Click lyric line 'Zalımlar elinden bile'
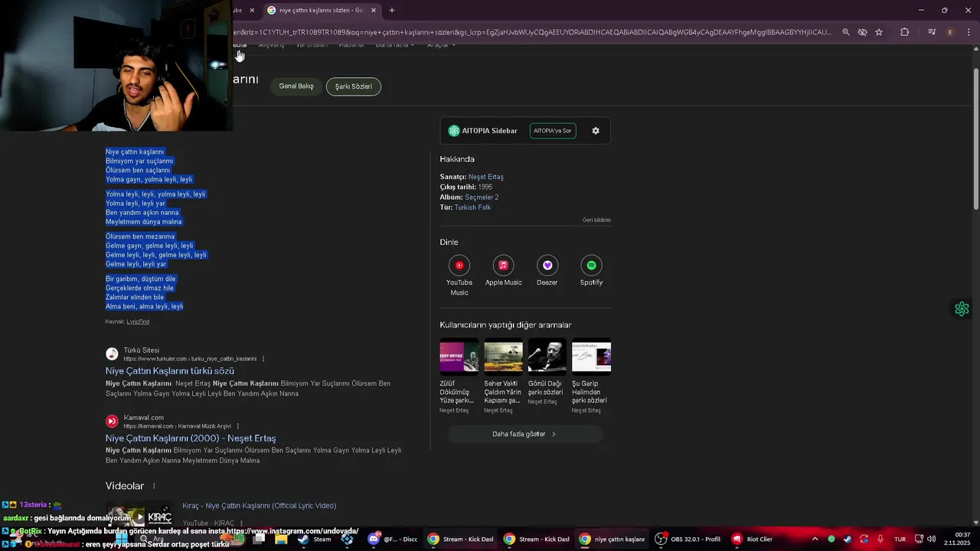This screenshot has width=980, height=551. click(x=135, y=298)
